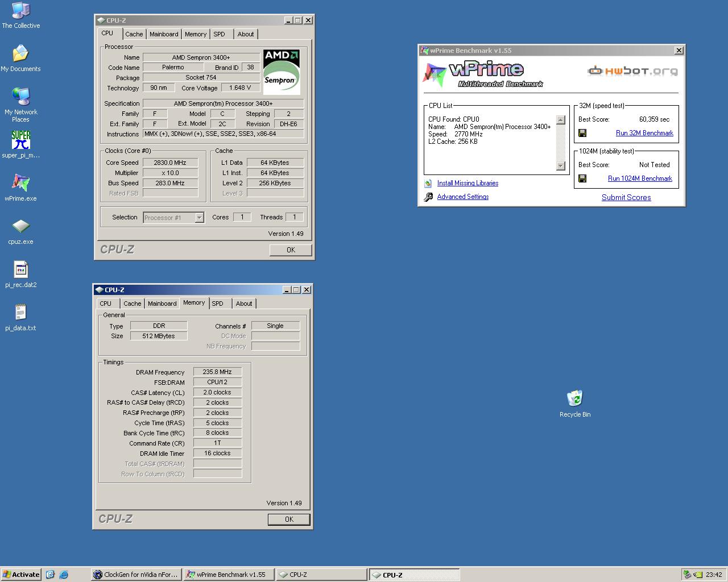728x582 pixels.
Task: Click the first CPU-Z taskbar button
Action: (321, 575)
